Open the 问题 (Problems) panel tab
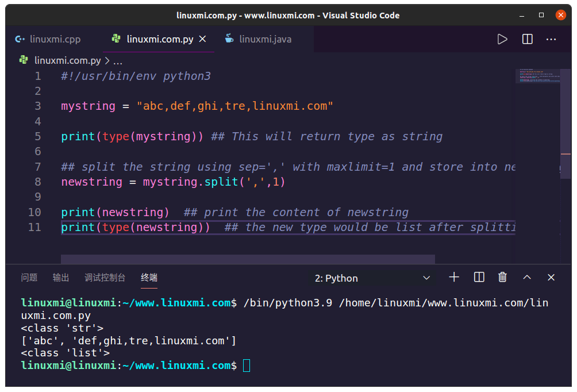The width and height of the screenshot is (577, 392). 29,278
